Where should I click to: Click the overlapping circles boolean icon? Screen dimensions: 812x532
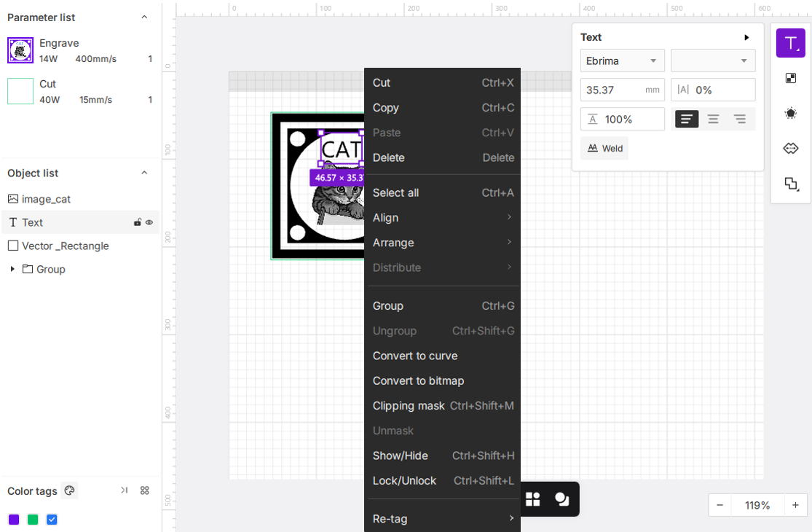(x=562, y=499)
